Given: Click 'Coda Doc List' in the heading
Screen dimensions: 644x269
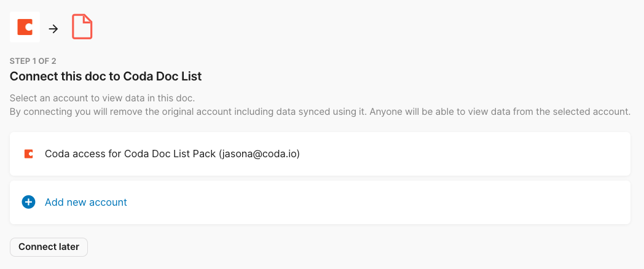Looking at the screenshot, I should [x=162, y=77].
